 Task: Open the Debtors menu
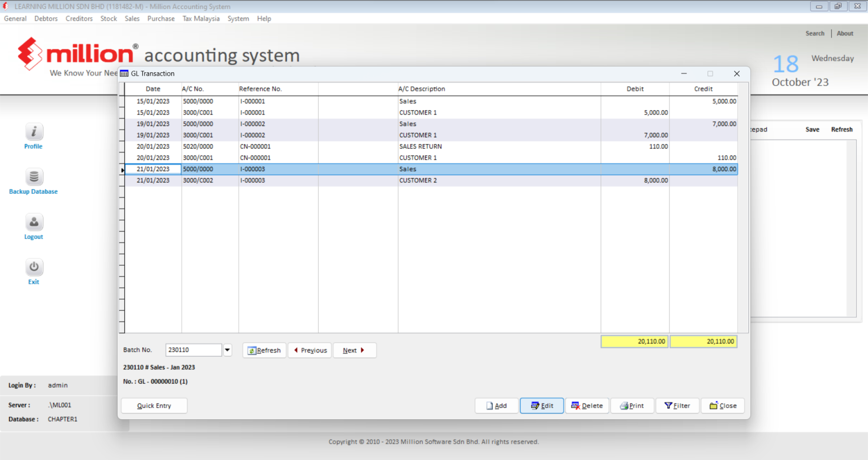click(46, 18)
